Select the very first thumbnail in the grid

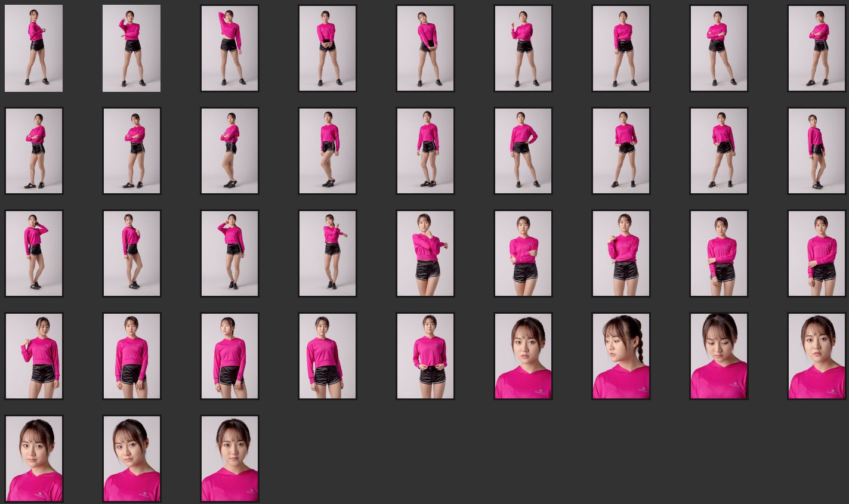33,48
